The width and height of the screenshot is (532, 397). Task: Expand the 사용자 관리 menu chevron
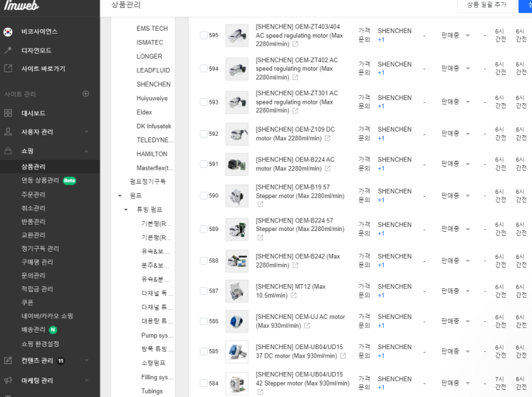(x=87, y=132)
